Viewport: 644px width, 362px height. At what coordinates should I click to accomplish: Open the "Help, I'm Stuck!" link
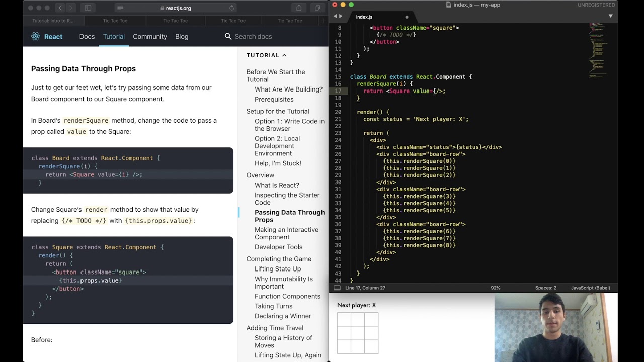pyautogui.click(x=278, y=163)
